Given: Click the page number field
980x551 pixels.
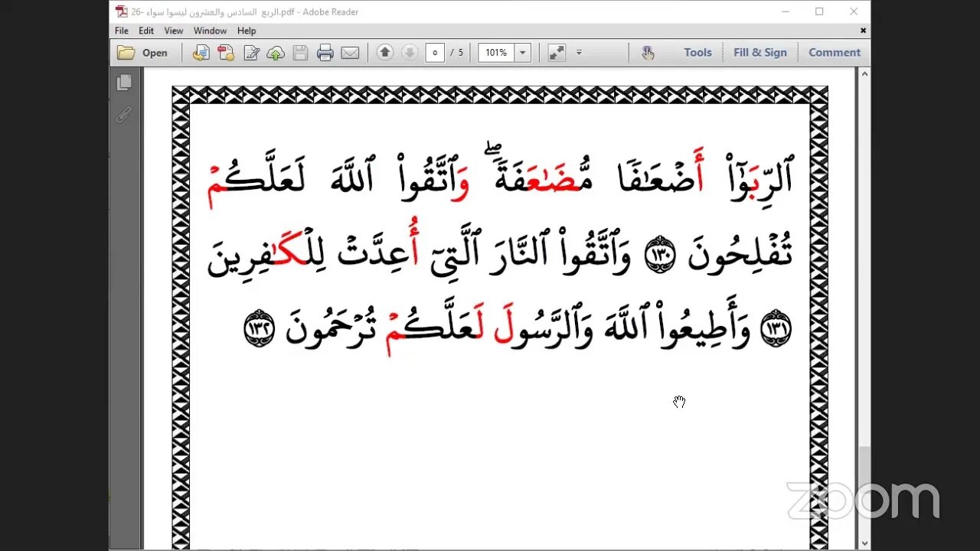Looking at the screenshot, I should point(435,53).
